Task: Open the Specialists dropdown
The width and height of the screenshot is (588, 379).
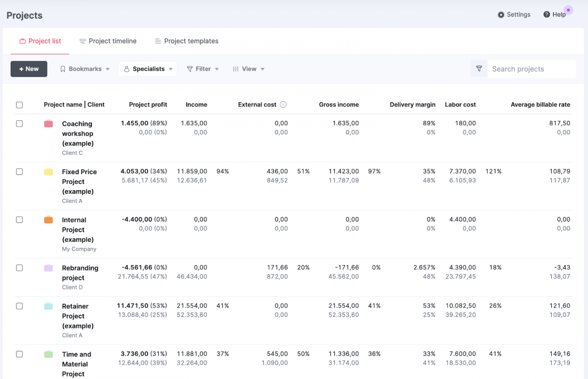Action: click(148, 69)
